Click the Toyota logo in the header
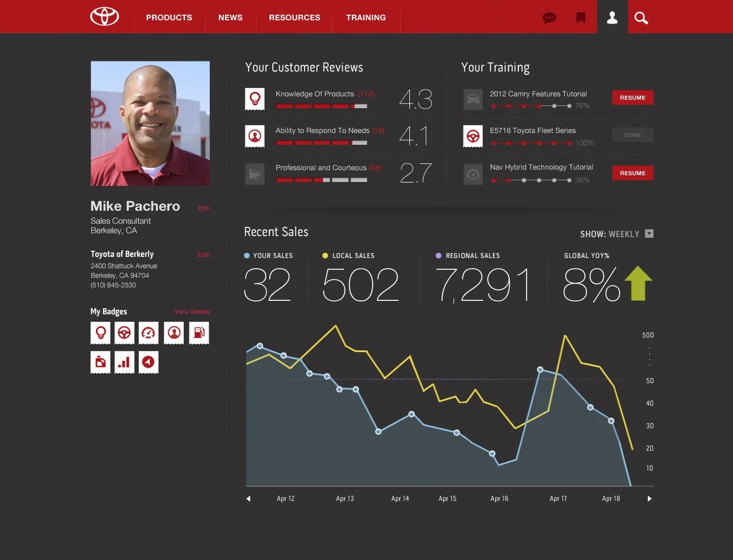Viewport: 733px width, 560px height. (x=105, y=17)
